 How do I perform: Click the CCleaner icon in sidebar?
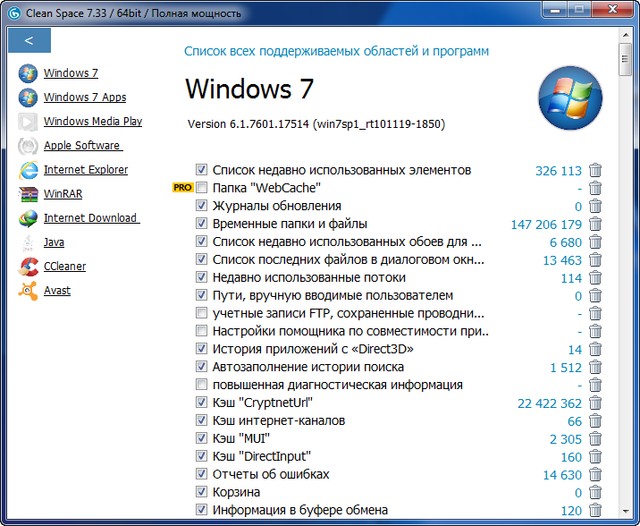tap(28, 266)
